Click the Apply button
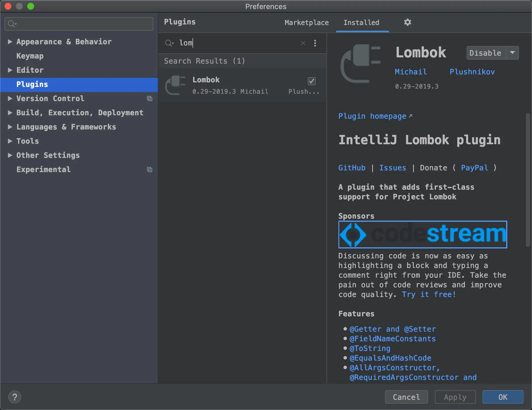Viewport: 532px width, 410px height. [x=455, y=397]
